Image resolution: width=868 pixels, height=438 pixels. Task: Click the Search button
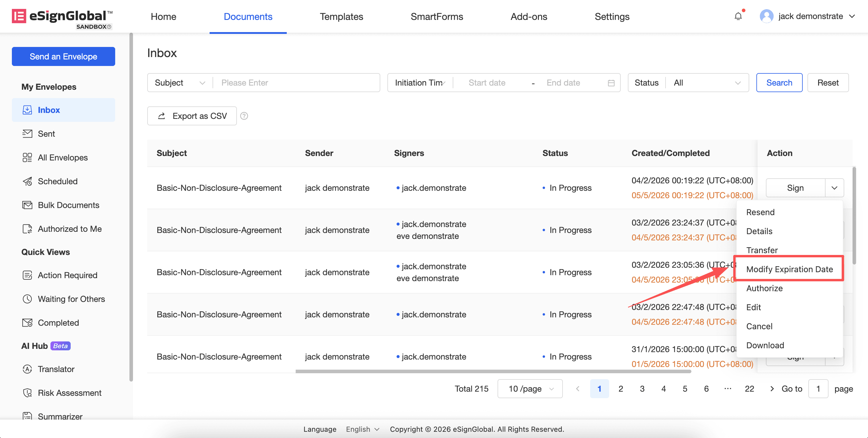779,83
